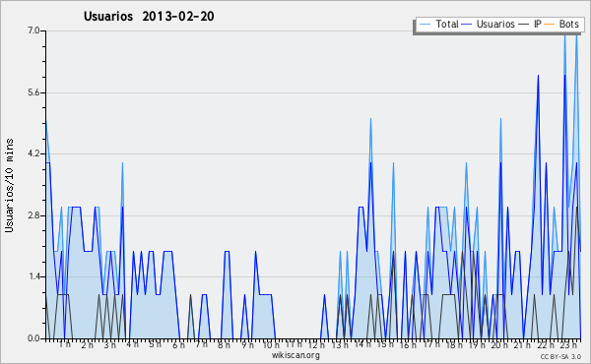Screen dimensions: 591x364
Task: Click the orange Bots legend line
Action: (x=550, y=25)
